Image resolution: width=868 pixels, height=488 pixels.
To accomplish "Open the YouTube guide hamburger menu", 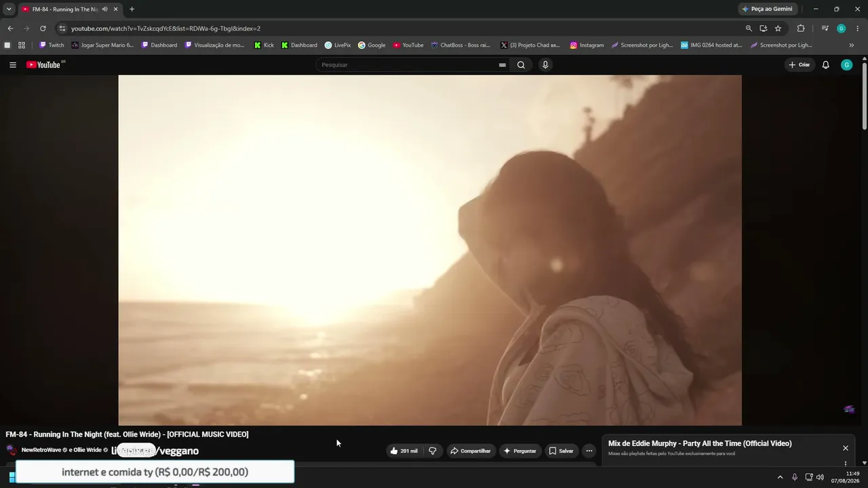I will (x=13, y=65).
